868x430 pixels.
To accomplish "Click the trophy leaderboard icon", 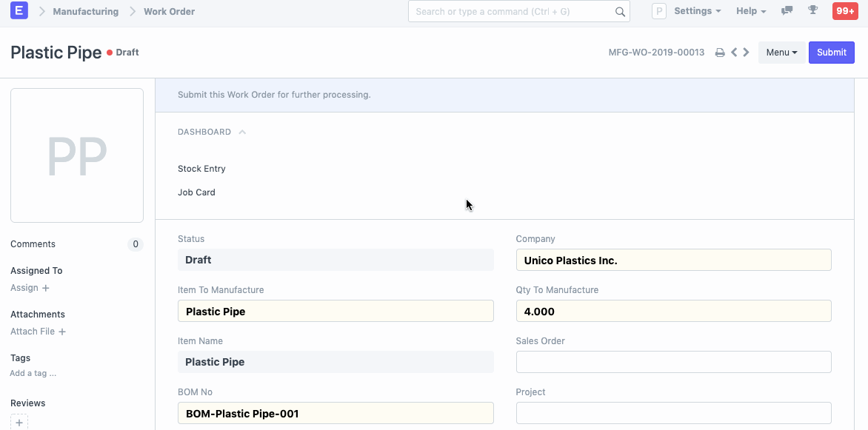I will coord(812,11).
